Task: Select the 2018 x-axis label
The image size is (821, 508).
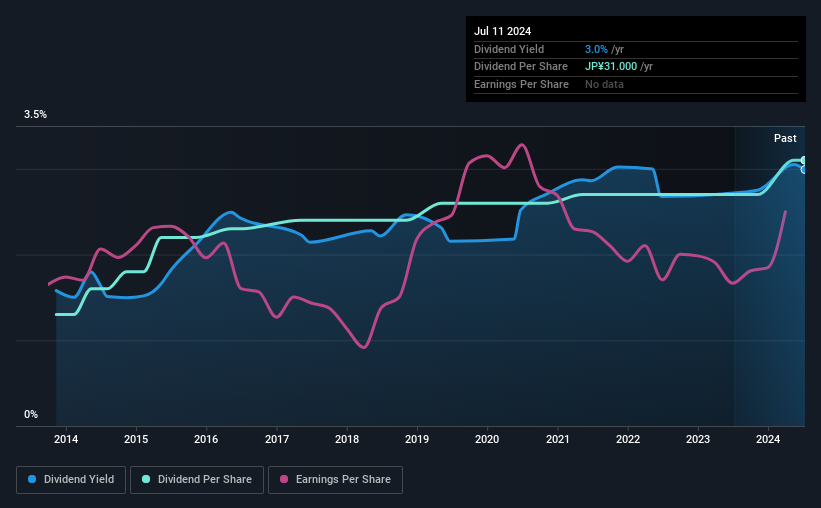Action: 347,439
